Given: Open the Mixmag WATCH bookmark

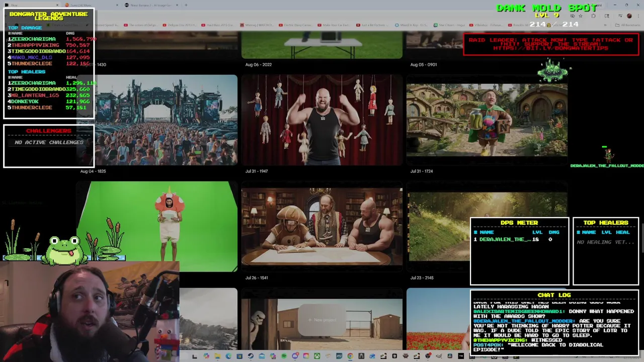Looking at the screenshot, I should (258, 25).
